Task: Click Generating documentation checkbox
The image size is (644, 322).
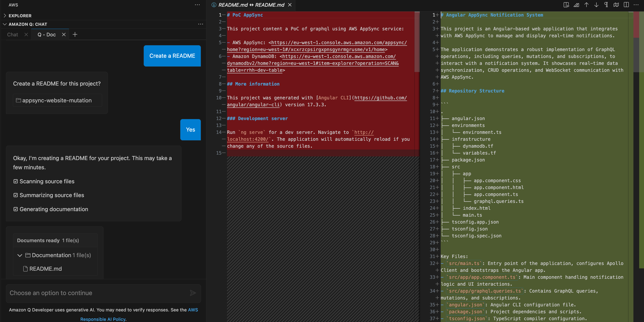Action: (x=15, y=209)
